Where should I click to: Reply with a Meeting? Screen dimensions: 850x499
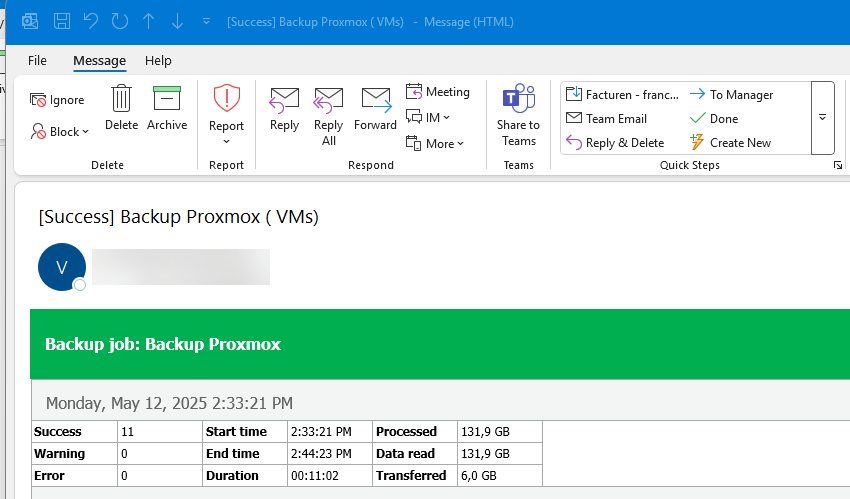(x=438, y=92)
